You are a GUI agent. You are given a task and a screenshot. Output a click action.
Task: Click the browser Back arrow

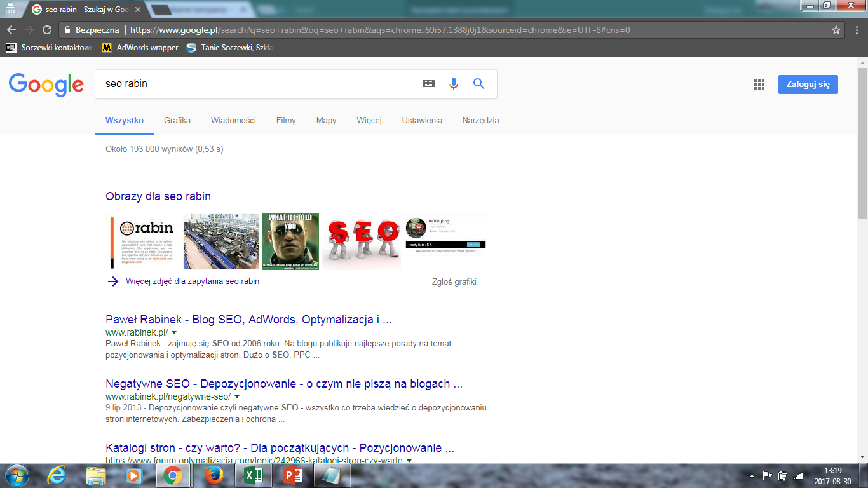point(11,30)
